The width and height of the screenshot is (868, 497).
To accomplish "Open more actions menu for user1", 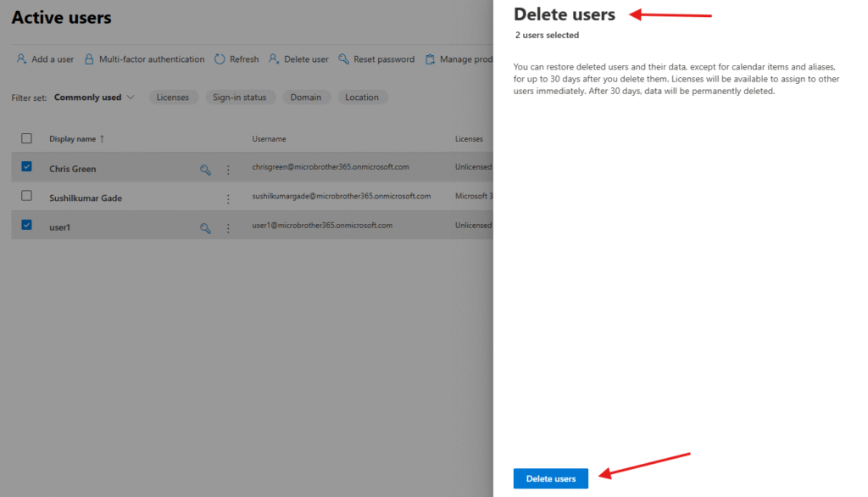I will coord(228,228).
